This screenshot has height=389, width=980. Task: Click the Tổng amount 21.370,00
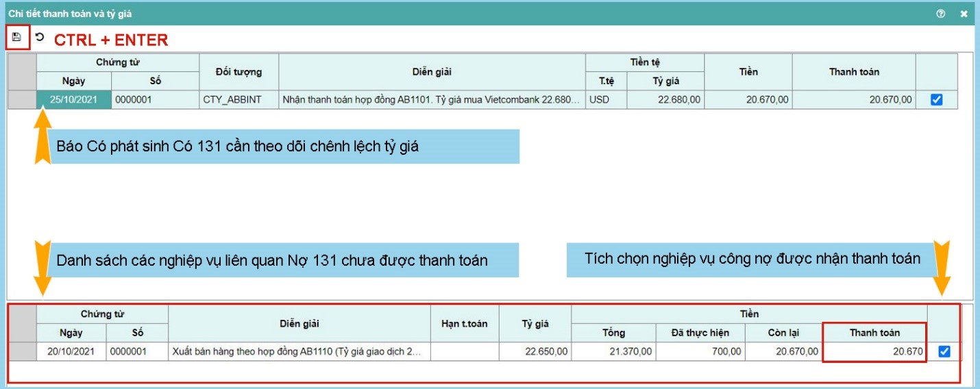click(x=613, y=352)
